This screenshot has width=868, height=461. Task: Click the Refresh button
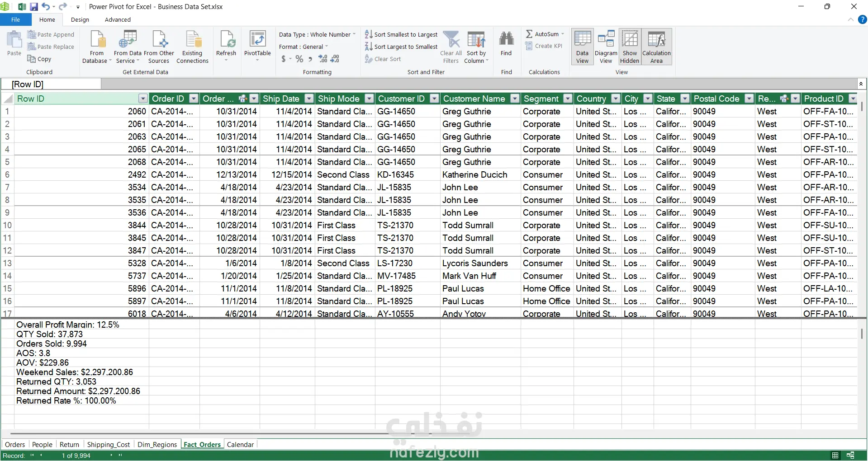click(x=226, y=46)
